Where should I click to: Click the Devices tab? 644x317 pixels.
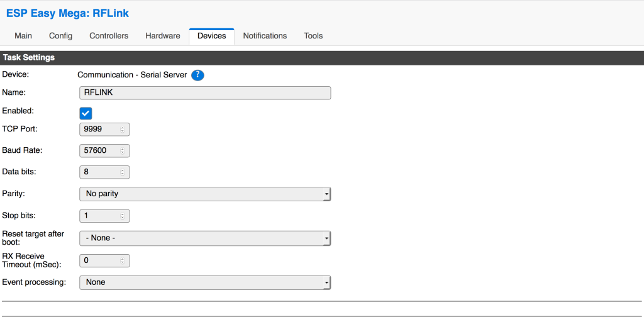pyautogui.click(x=211, y=36)
